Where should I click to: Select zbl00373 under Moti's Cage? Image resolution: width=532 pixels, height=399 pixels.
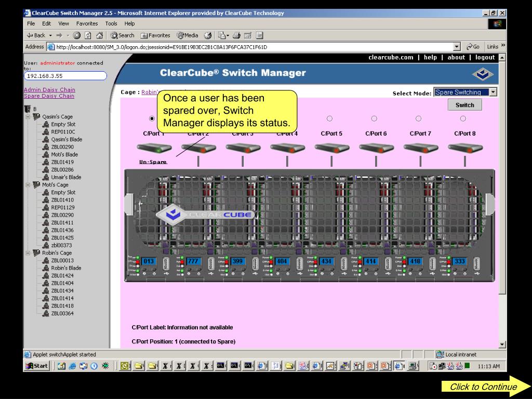[x=61, y=245]
